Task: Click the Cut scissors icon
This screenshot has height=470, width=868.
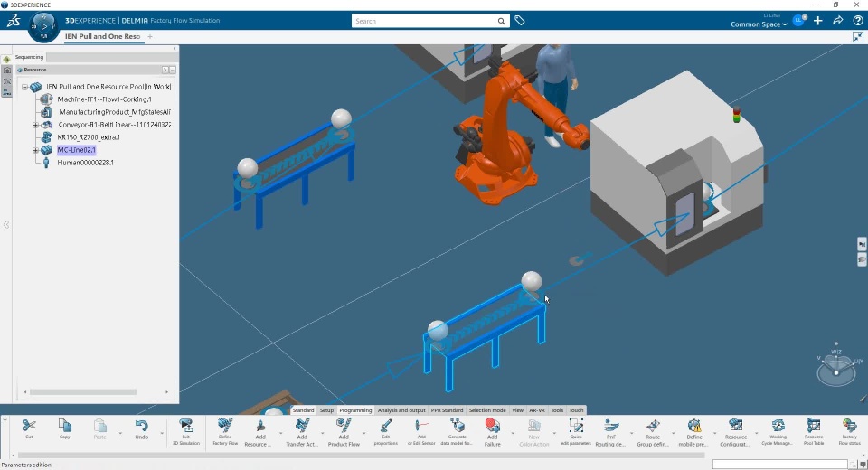Action: click(x=29, y=425)
